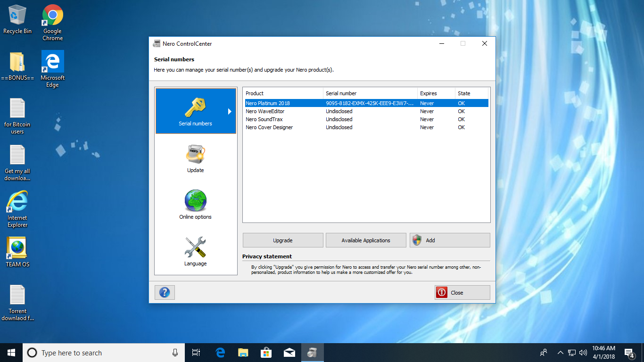Open the Recycle Bin desktop icon
This screenshot has height=362, width=644.
click(x=17, y=20)
